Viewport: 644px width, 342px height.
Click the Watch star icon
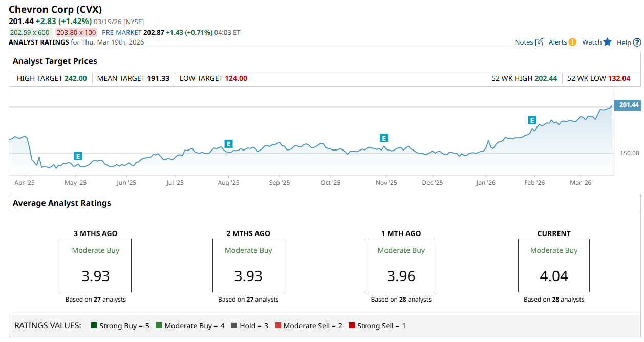(608, 42)
